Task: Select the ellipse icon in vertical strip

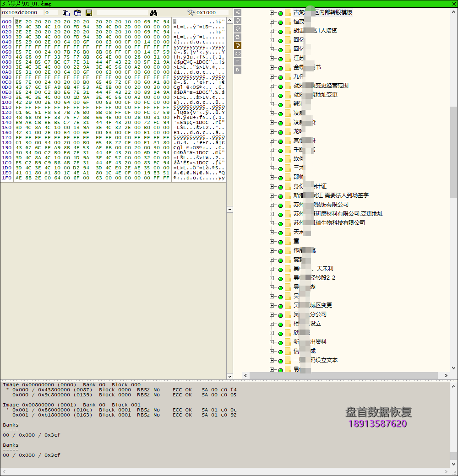Action: 238,54
